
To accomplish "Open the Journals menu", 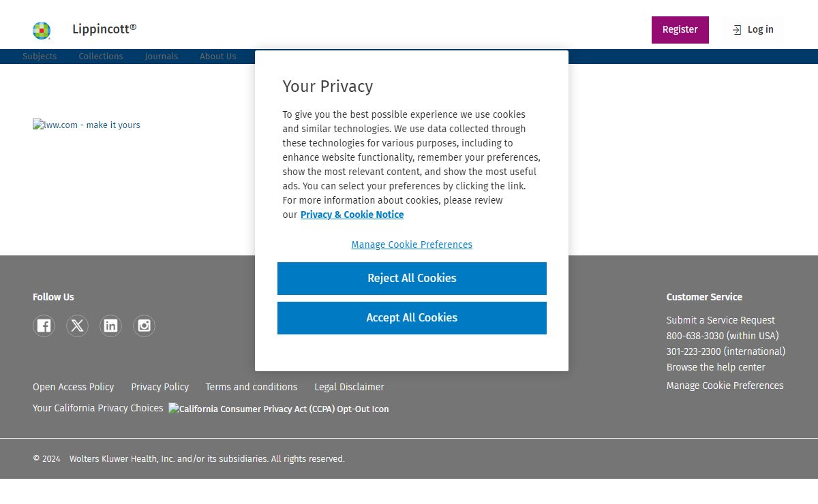I will pyautogui.click(x=162, y=57).
